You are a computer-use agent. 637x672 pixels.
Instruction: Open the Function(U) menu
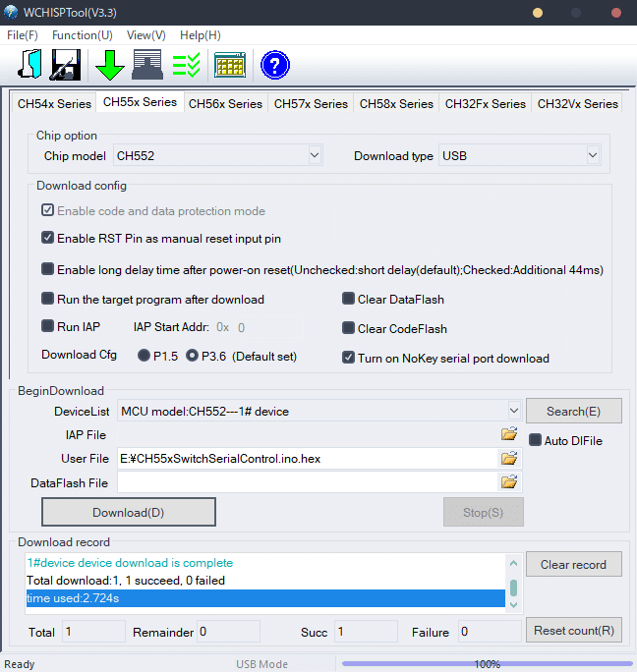83,35
